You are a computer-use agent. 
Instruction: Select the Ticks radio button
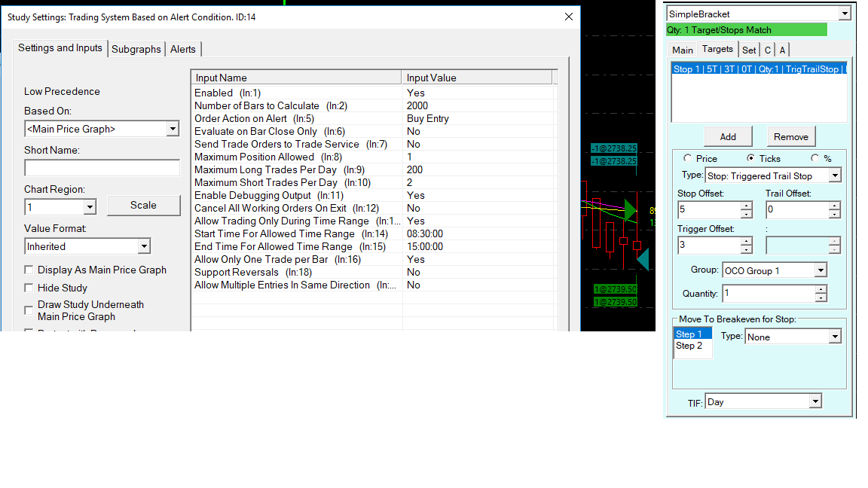point(750,158)
